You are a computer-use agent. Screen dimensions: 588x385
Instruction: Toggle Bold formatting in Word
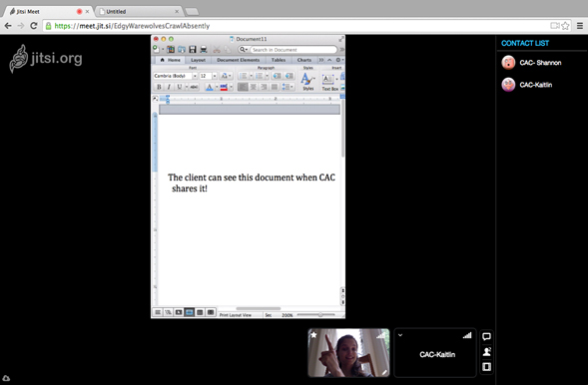[x=159, y=87]
